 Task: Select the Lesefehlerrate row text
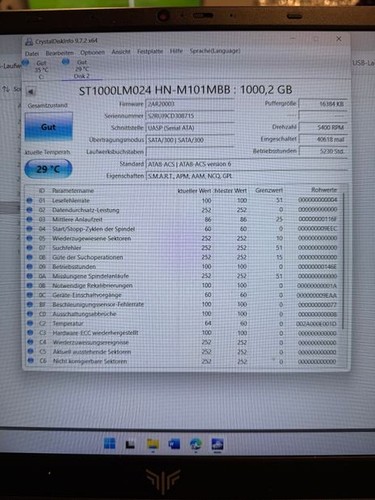(x=71, y=201)
